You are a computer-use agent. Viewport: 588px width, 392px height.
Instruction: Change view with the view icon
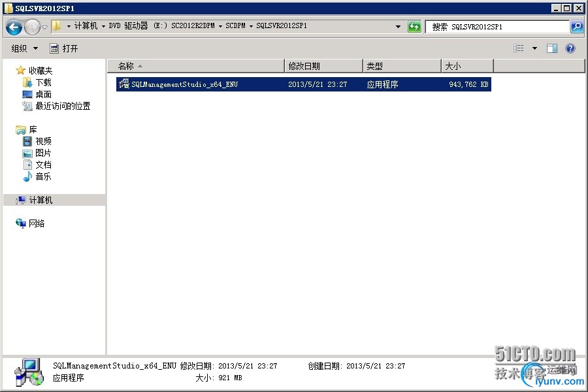coord(519,48)
